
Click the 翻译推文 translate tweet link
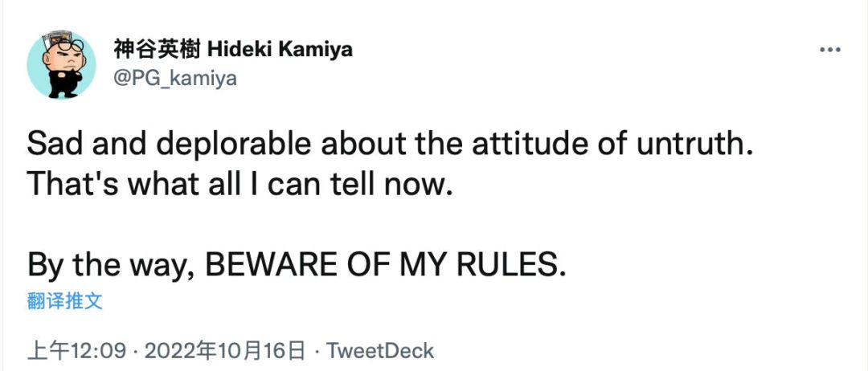[x=64, y=301]
